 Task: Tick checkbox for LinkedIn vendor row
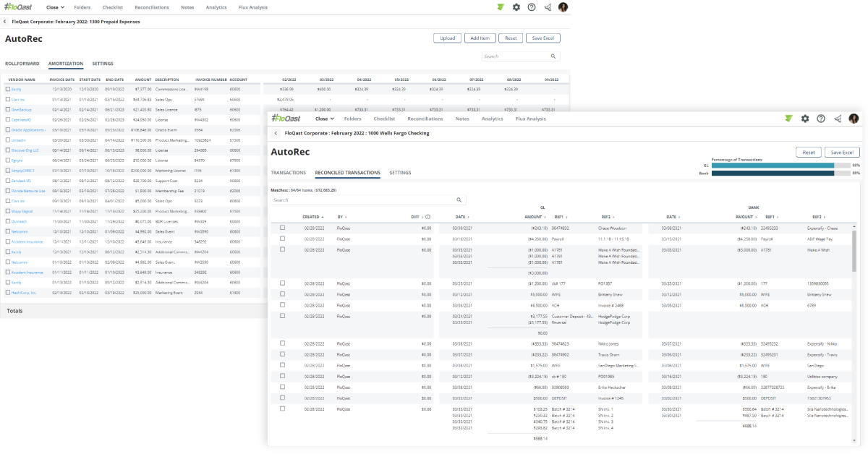point(8,140)
